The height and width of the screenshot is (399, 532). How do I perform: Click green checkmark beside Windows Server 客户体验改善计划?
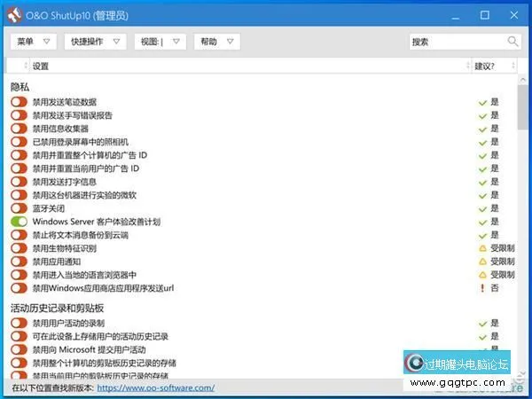[482, 223]
